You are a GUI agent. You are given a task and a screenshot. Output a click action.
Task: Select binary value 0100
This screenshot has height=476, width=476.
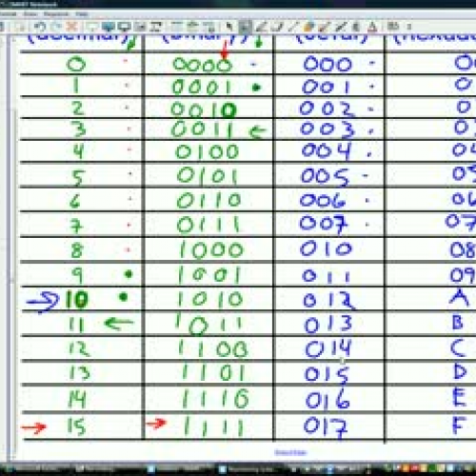tap(207, 151)
